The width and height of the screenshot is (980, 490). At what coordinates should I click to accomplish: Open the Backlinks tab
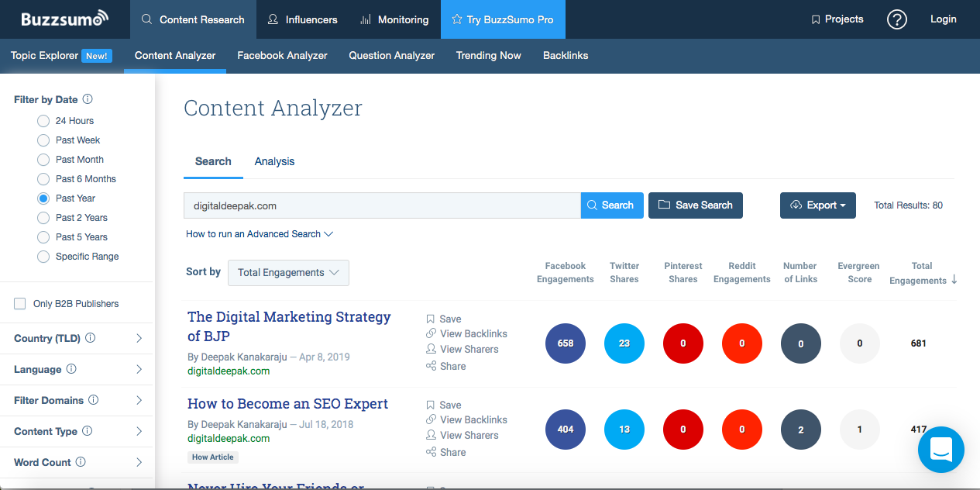[566, 56]
